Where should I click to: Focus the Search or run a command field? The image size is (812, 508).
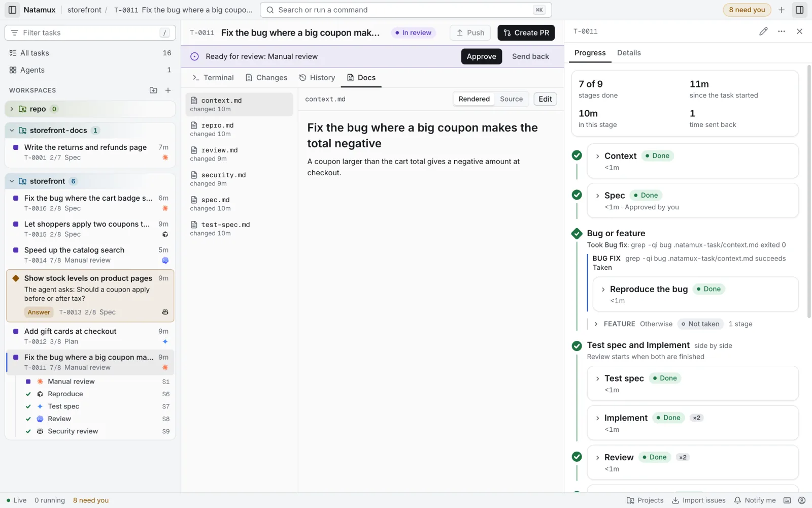point(405,10)
